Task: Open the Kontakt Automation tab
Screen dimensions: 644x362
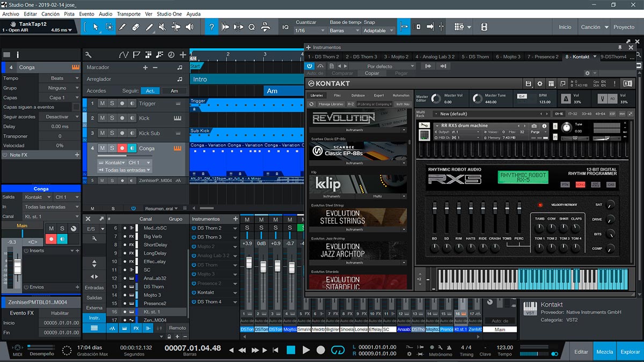Action: [x=401, y=95]
